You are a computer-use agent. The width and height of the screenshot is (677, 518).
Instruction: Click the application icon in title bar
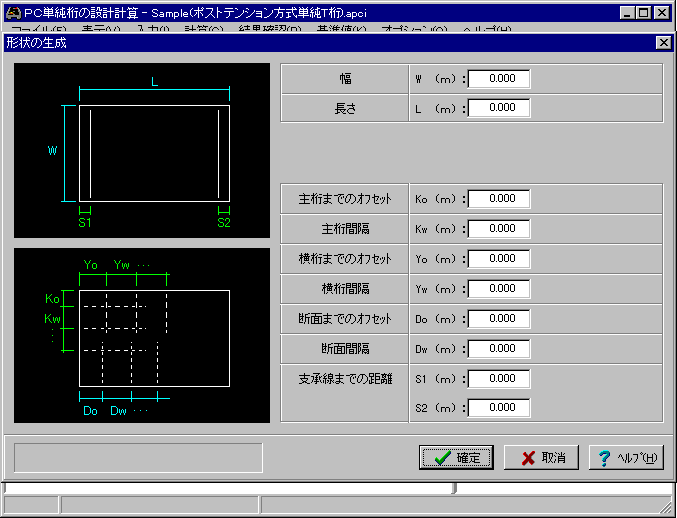(x=12, y=13)
